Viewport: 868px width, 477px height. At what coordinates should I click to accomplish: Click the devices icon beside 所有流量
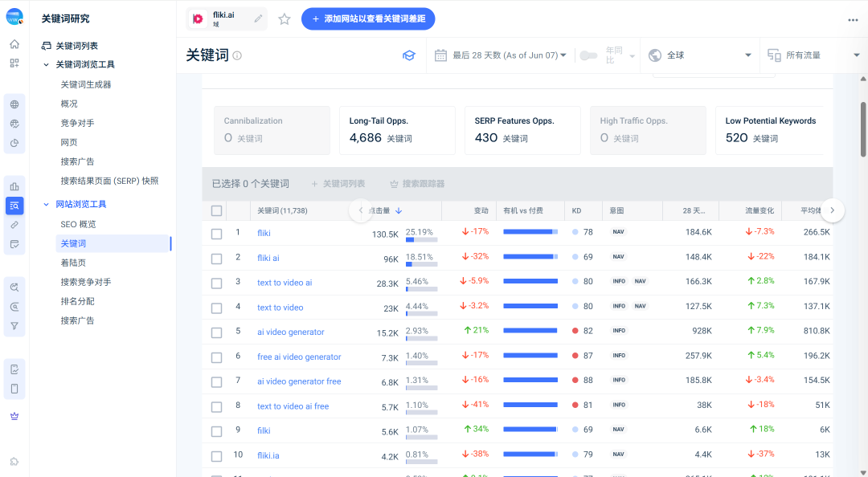click(x=774, y=55)
